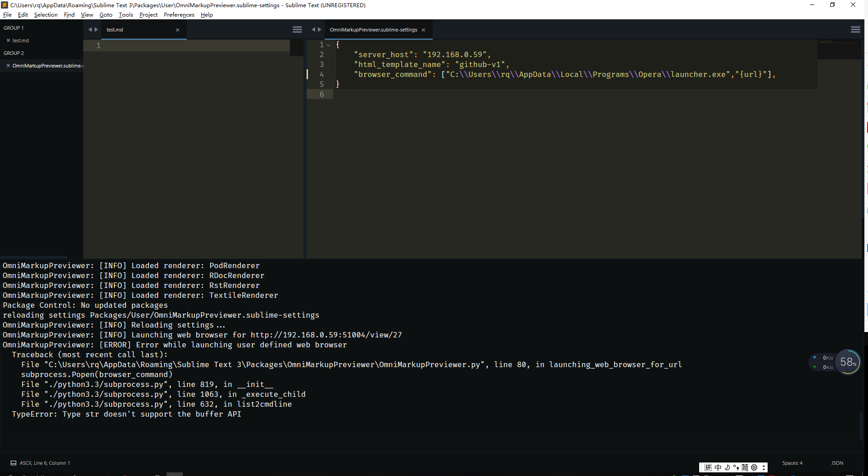The image size is (868, 476).
Task: Open the Help menu
Action: pos(207,14)
